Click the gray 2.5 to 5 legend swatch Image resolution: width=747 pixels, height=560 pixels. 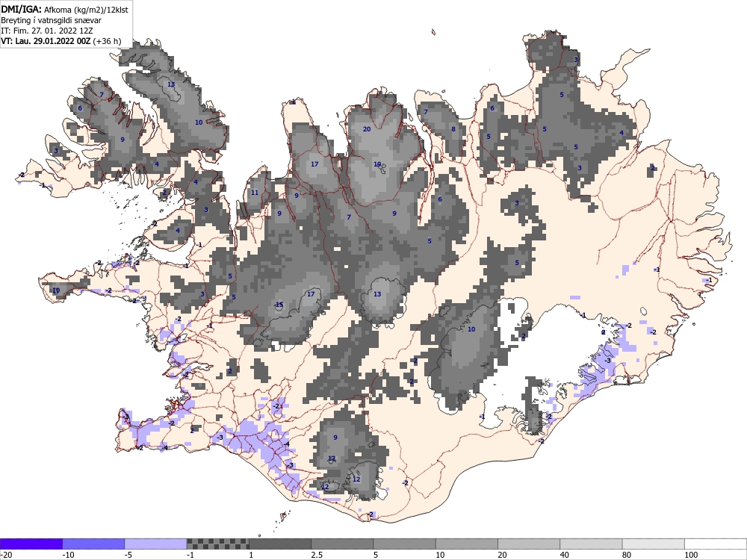[343, 544]
